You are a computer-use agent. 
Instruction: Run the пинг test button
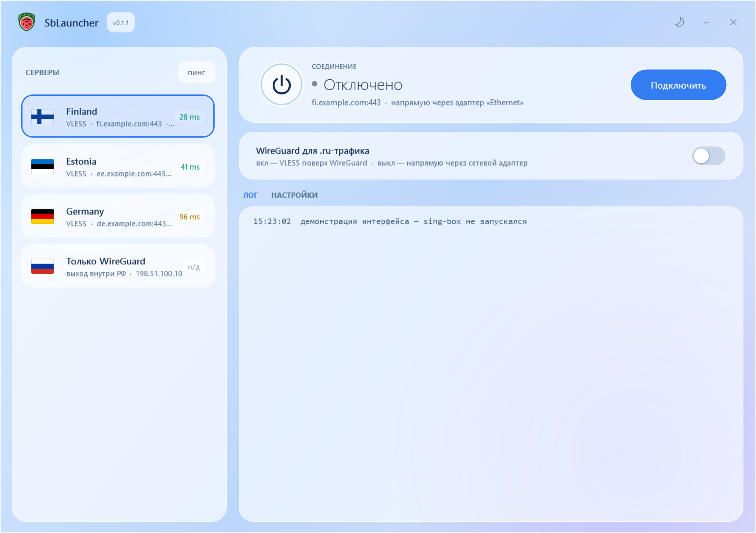(196, 72)
